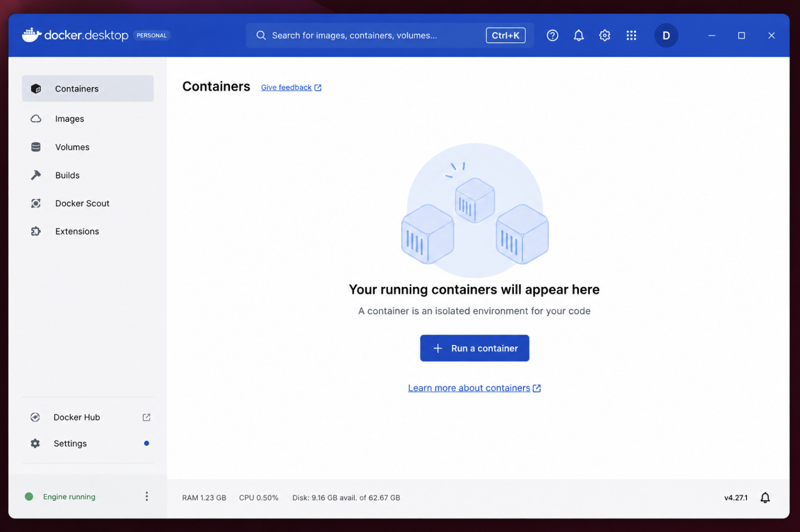The height and width of the screenshot is (532, 800).
Task: Click RAM 1.23 GB indicator
Action: 204,497
